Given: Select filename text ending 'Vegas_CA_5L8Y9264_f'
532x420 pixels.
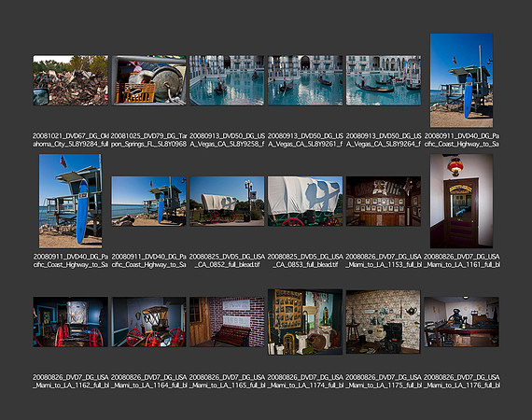Looking at the screenshot, I should coord(384,140).
